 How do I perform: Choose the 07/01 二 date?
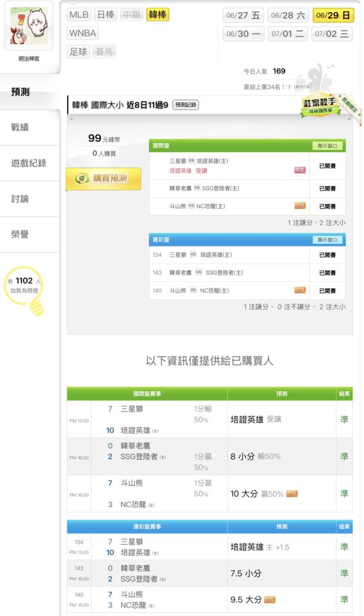288,34
